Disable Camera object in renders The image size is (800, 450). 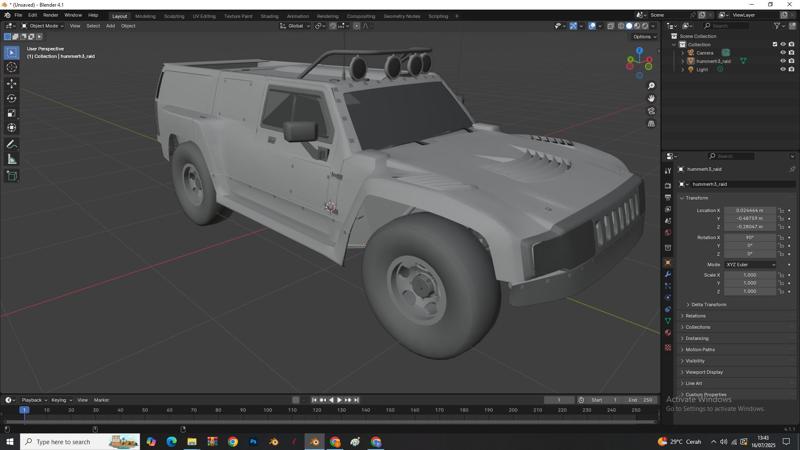pyautogui.click(x=791, y=53)
